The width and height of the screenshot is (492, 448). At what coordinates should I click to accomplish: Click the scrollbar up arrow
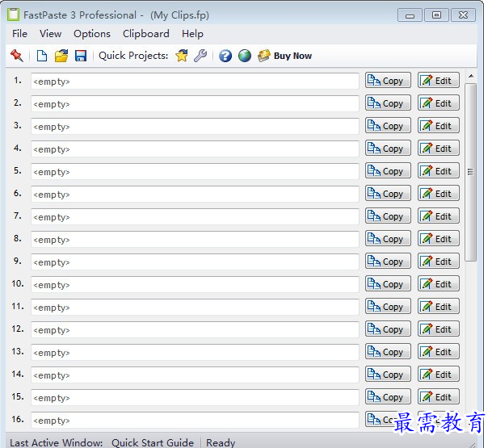471,76
